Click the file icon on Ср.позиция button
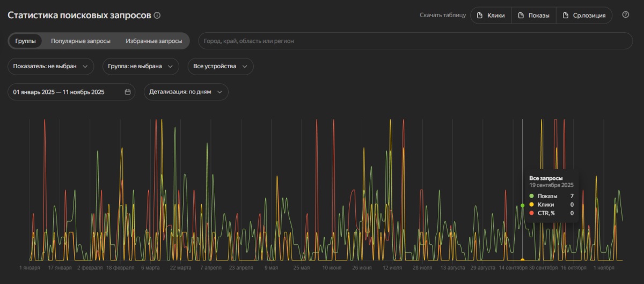The width and height of the screenshot is (644, 284). pyautogui.click(x=566, y=16)
